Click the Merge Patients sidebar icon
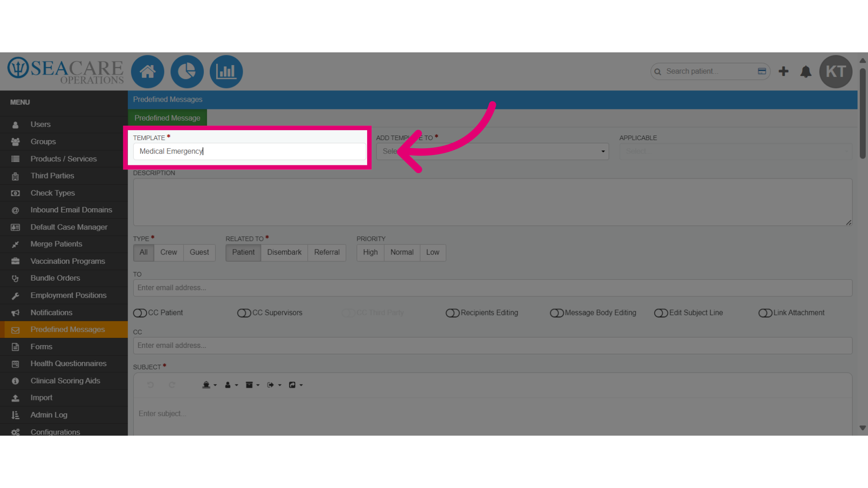 pyautogui.click(x=15, y=244)
